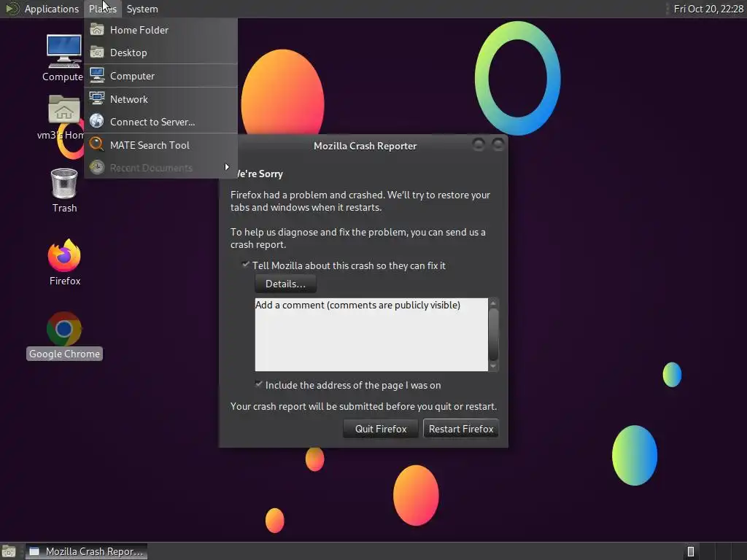Image resolution: width=747 pixels, height=560 pixels.
Task: Click the MATE logo icon beside Applications
Action: pos(12,9)
